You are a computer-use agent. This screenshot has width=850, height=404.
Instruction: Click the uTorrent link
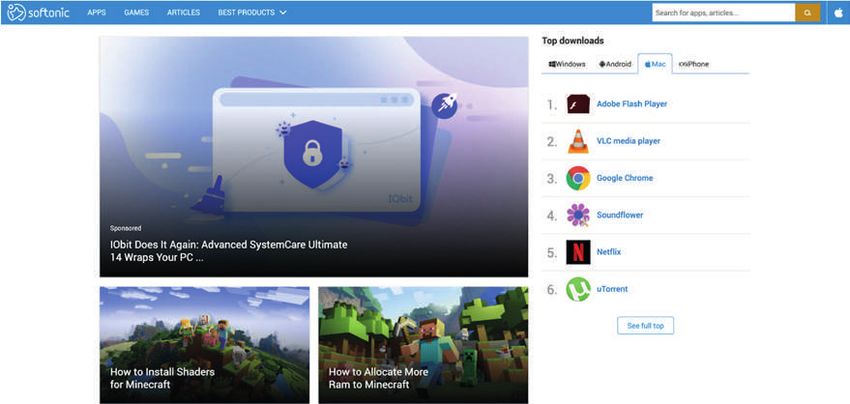[x=612, y=289]
